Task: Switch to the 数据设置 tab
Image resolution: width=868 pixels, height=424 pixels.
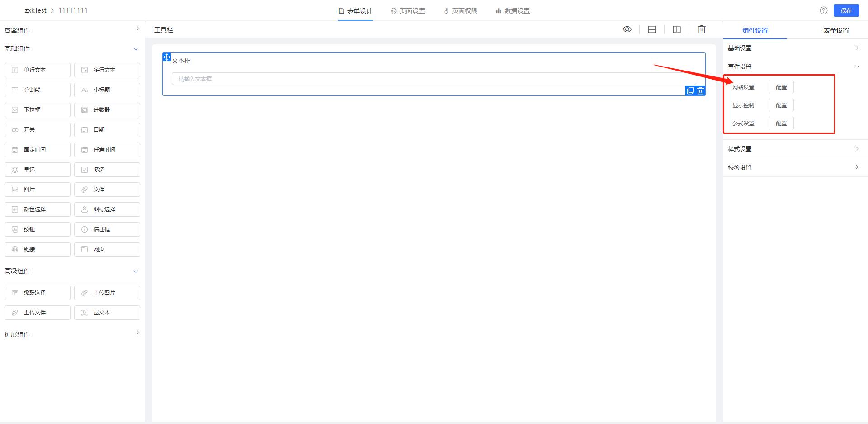Action: pyautogui.click(x=513, y=11)
